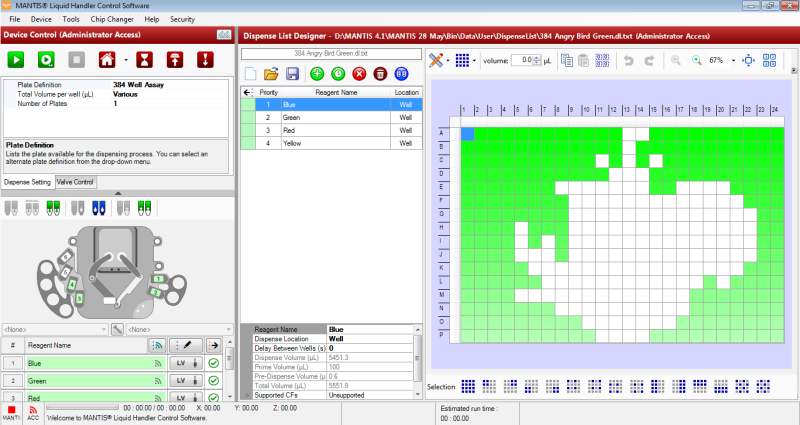This screenshot has height=425, width=800.
Task: Click the dotted select-all wells icon
Action: pyautogui.click(x=602, y=60)
